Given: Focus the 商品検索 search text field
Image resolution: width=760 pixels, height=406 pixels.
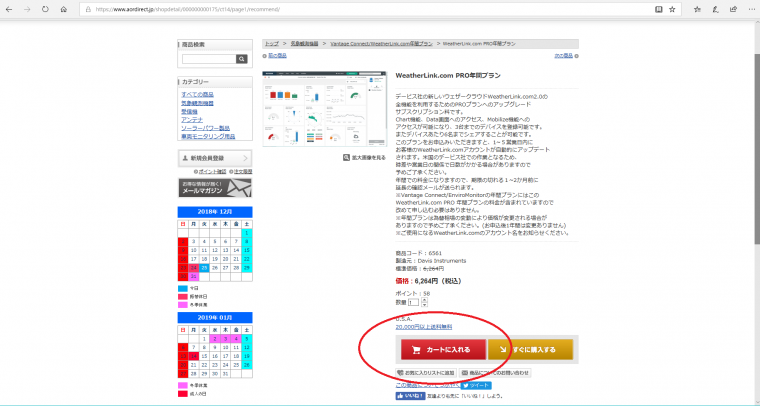Looking at the screenshot, I should 209,59.
